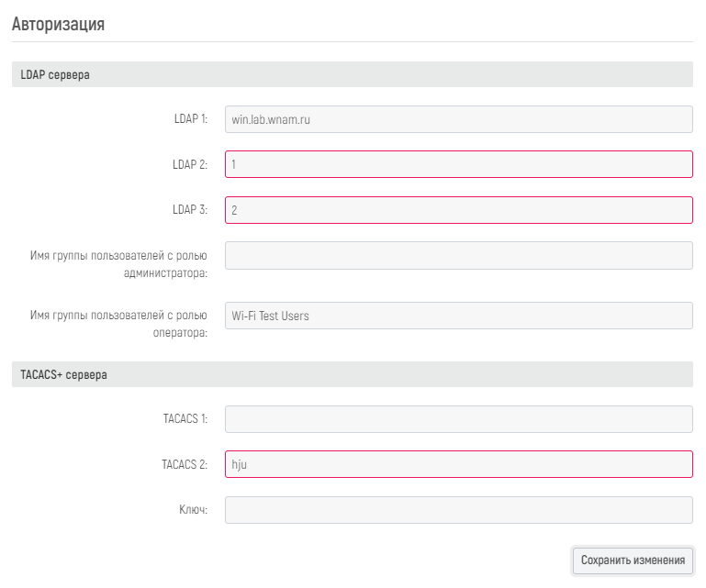
Task: Click the Ключ: label
Action: point(193,510)
